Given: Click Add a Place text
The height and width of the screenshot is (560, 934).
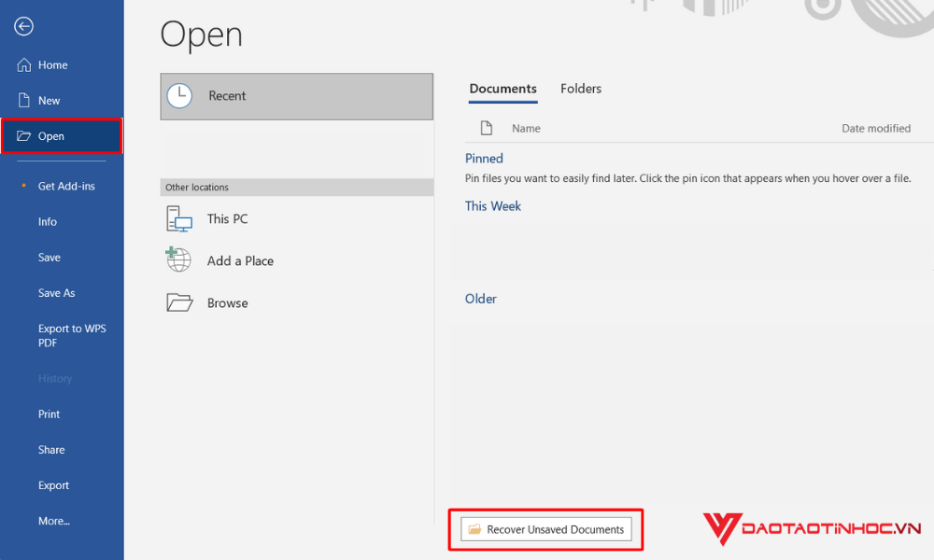Looking at the screenshot, I should click(x=240, y=260).
